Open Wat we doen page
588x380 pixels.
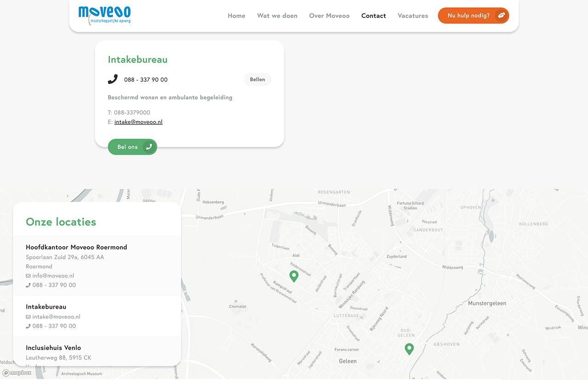tap(277, 16)
